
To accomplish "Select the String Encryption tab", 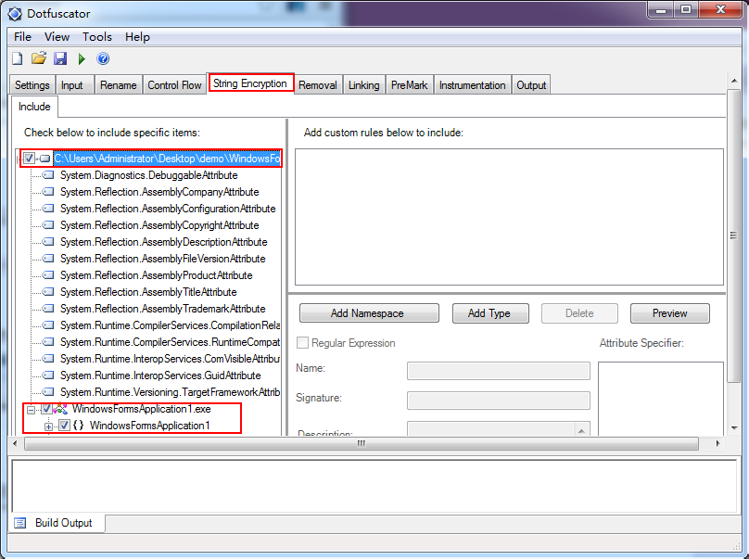I will (250, 83).
